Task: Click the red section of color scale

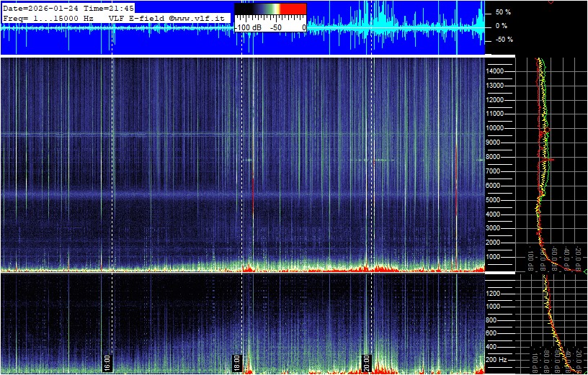Action: click(292, 9)
